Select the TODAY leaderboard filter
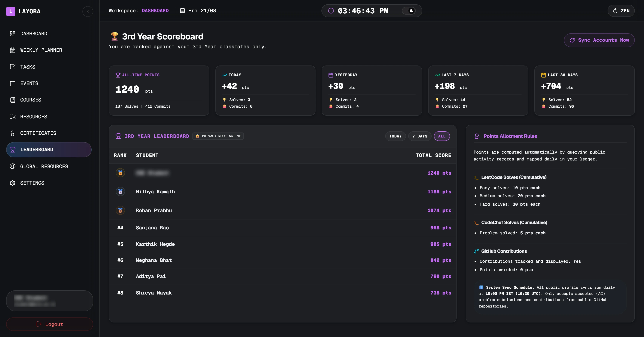 click(395, 136)
